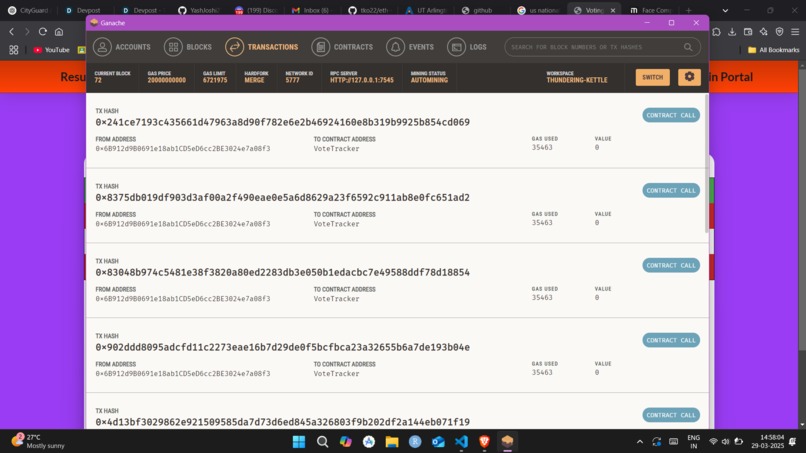Click the AUTOMINING mining status

point(429,80)
